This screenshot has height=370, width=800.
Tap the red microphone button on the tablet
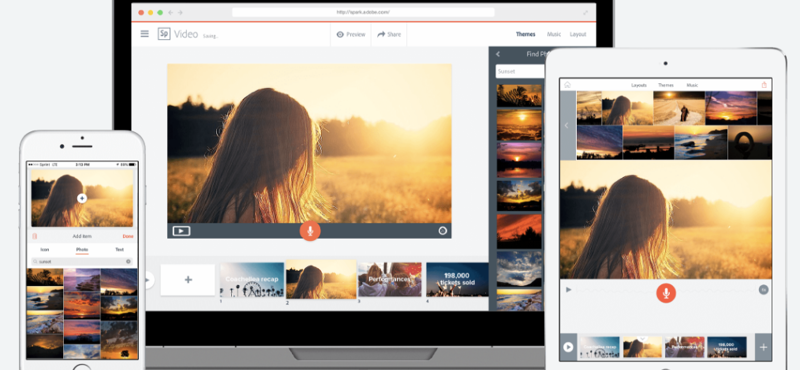pyautogui.click(x=666, y=293)
